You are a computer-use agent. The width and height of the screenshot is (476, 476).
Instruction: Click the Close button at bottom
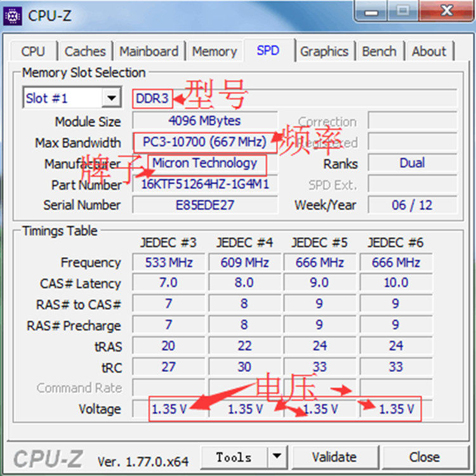coord(425,457)
